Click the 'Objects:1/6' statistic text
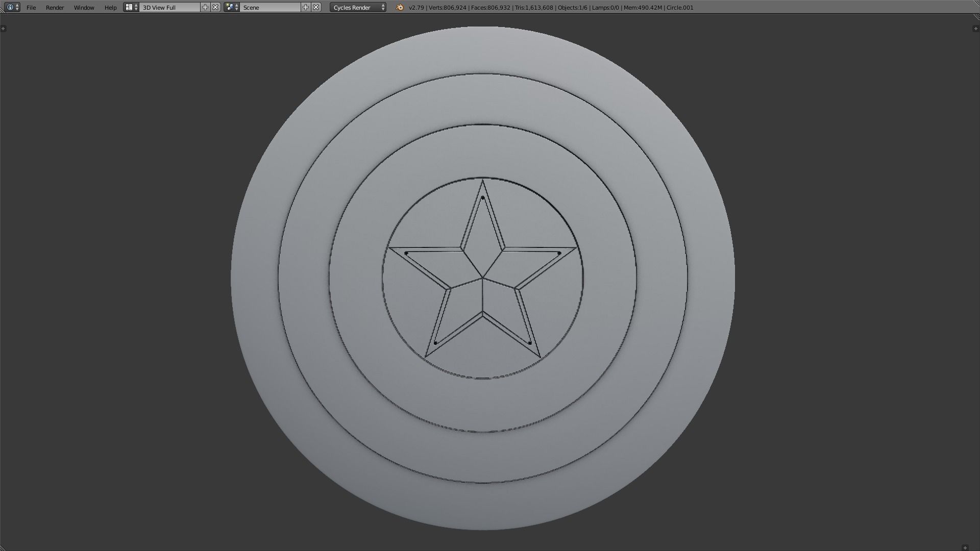 (573, 8)
